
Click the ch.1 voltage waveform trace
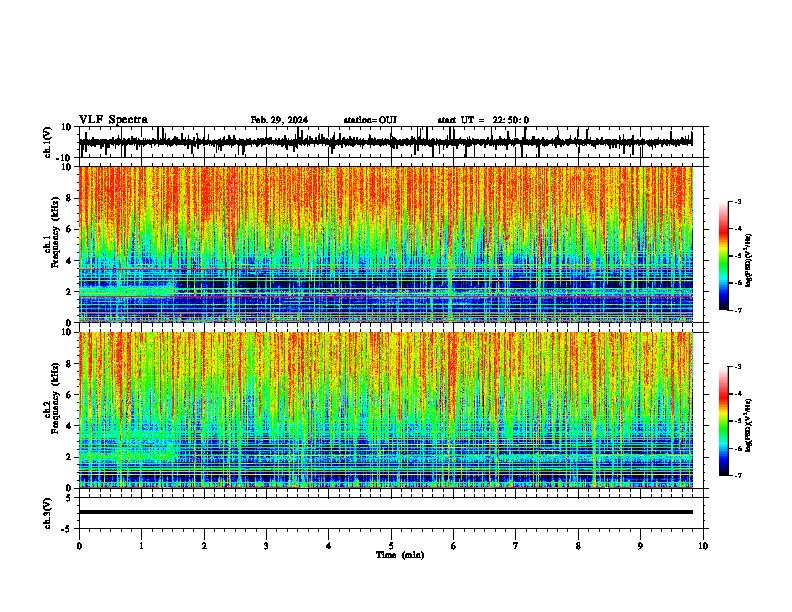point(385,142)
